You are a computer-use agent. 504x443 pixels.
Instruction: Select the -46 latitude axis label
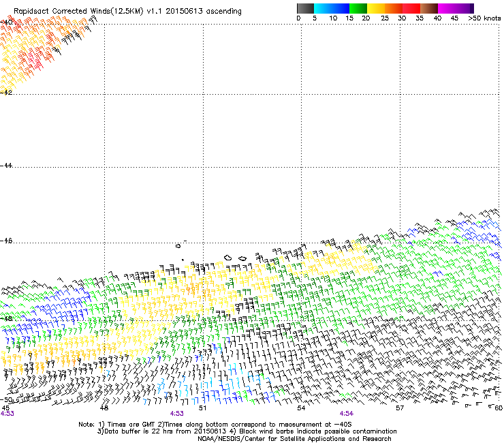pos(6,241)
